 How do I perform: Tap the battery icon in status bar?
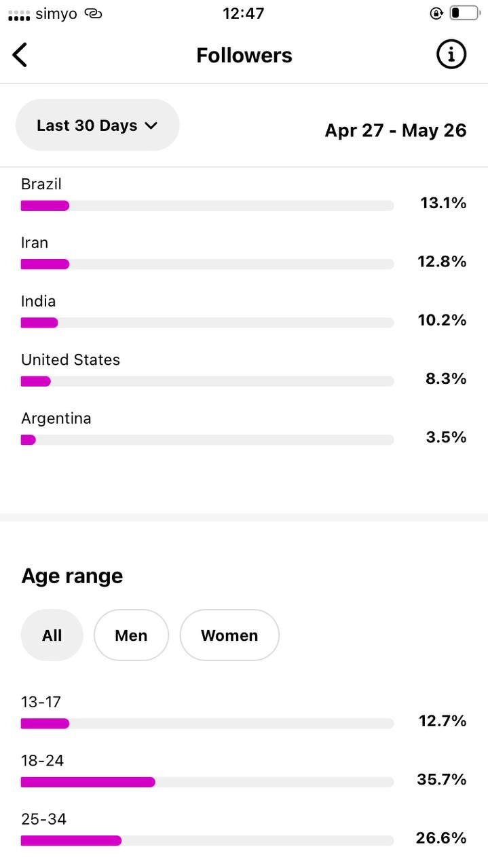464,13
